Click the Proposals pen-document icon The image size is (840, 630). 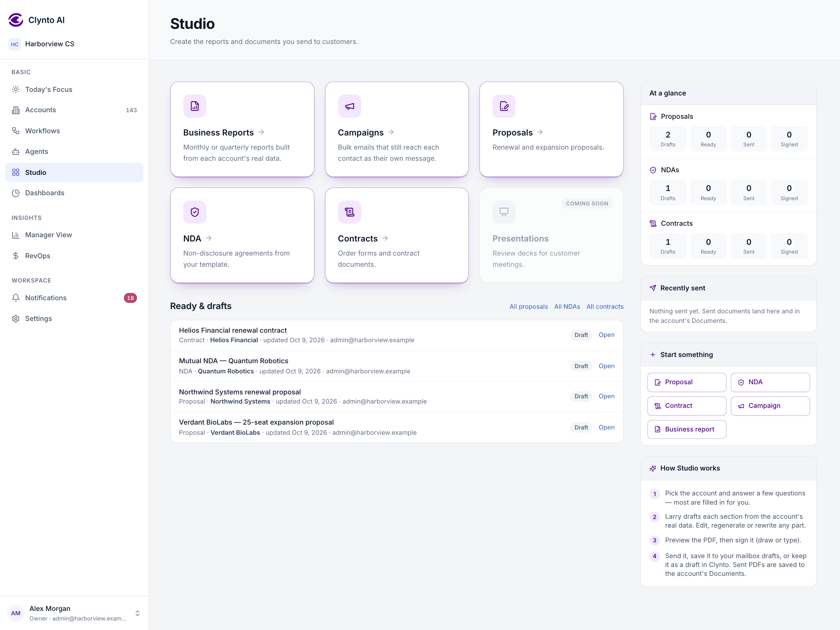pyautogui.click(x=504, y=106)
